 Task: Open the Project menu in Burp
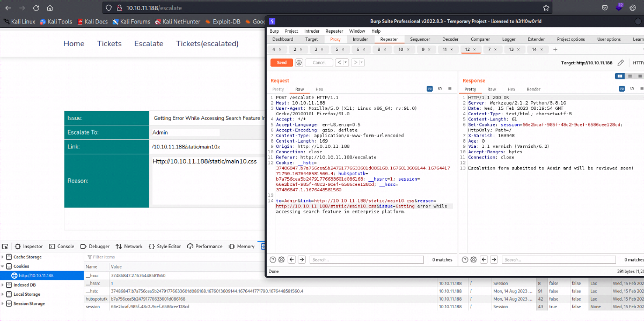pyautogui.click(x=291, y=31)
